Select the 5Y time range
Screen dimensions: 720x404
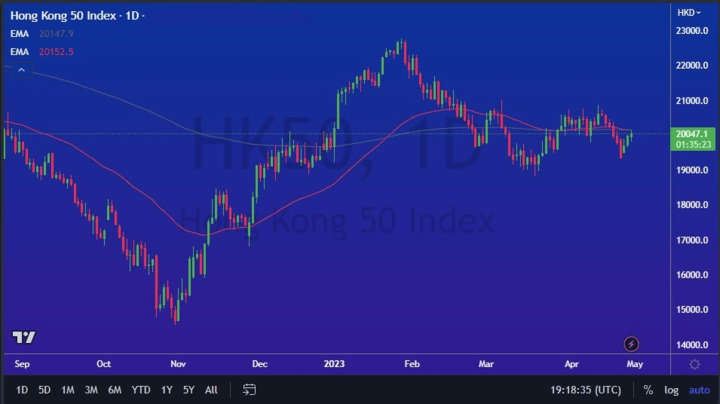[189, 390]
